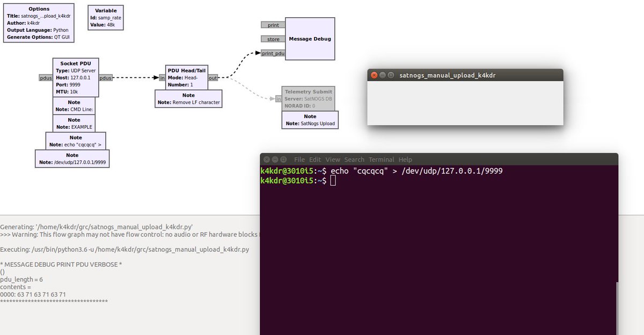
Task: Select the disabled Telemetry Submit block
Action: click(309, 99)
